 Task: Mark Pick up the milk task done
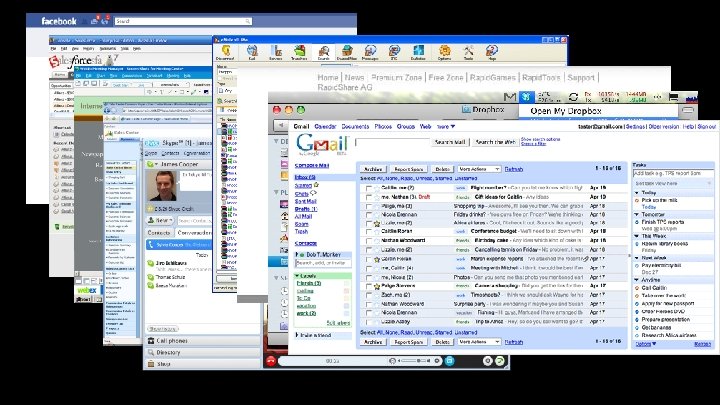pos(637,201)
